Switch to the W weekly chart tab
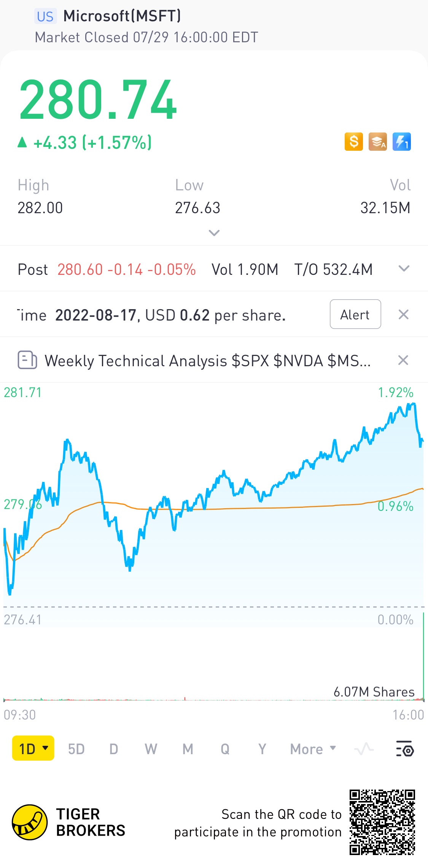The height and width of the screenshot is (868, 428). click(151, 749)
